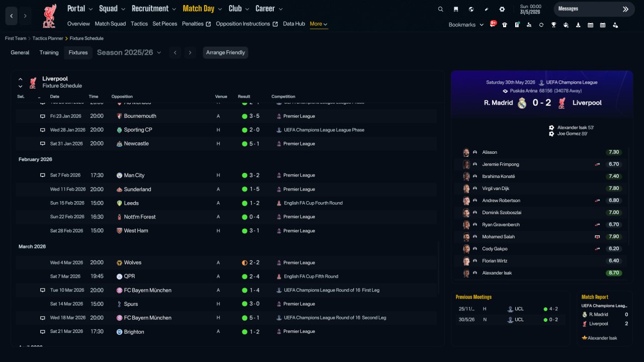The width and height of the screenshot is (644, 362).
Task: Click the trophy icon in the bookmarks bar
Action: 553,25
